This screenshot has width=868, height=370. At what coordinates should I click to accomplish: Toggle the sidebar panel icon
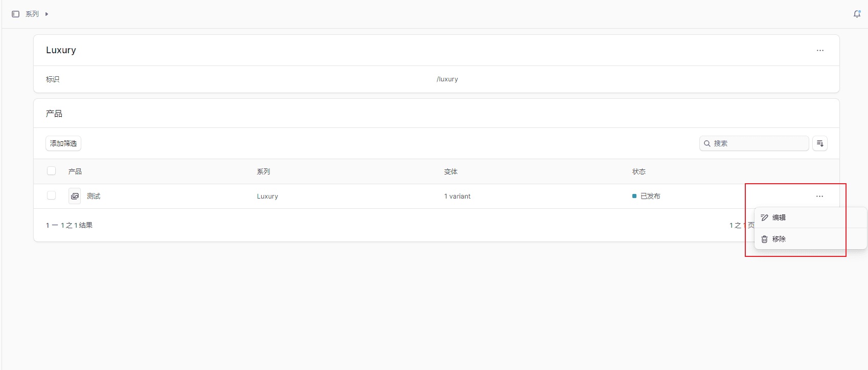[15, 14]
